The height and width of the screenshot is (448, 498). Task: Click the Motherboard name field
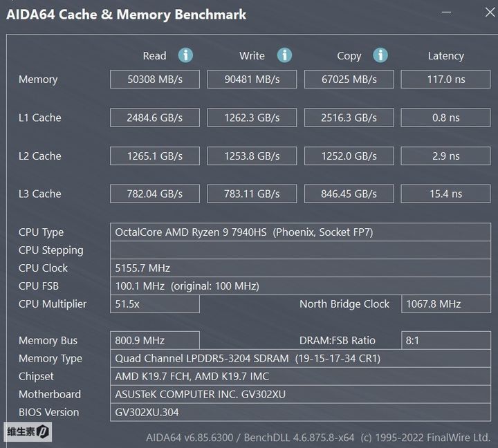(300, 394)
